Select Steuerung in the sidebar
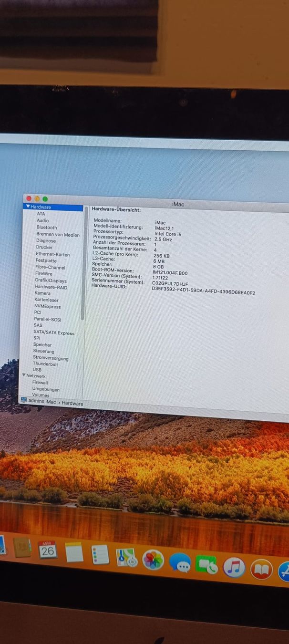This screenshot has width=289, height=644. tap(43, 351)
